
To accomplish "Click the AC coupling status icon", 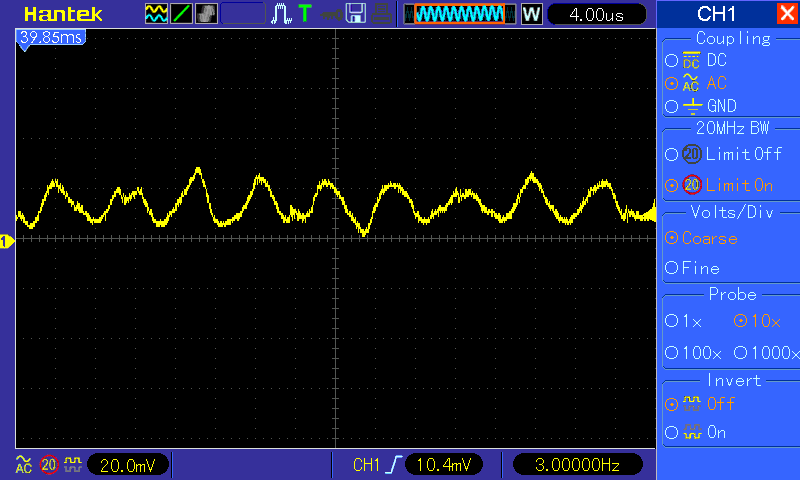I will coord(23,464).
